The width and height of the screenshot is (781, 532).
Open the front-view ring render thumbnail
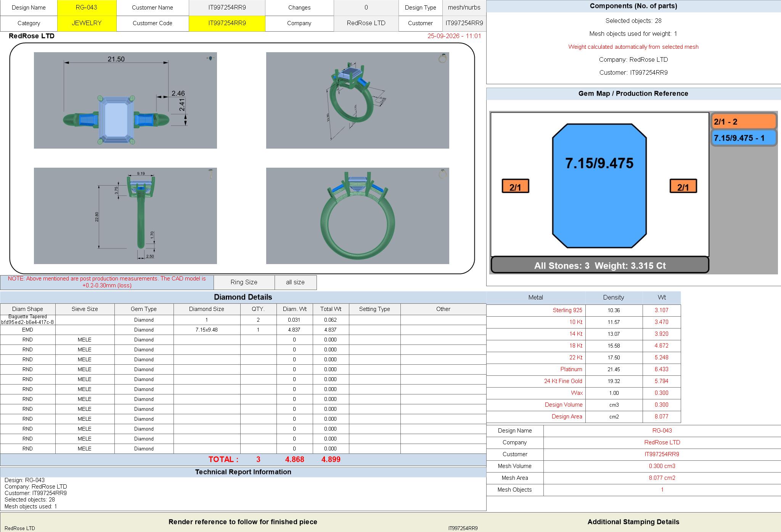(x=357, y=216)
